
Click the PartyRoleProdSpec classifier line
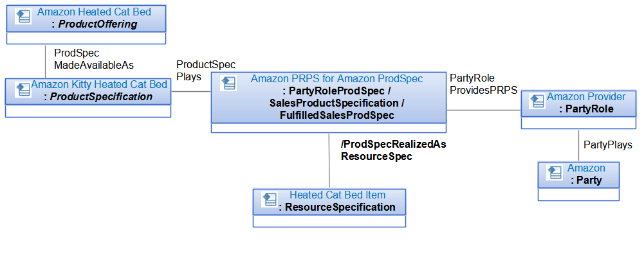[x=336, y=90]
